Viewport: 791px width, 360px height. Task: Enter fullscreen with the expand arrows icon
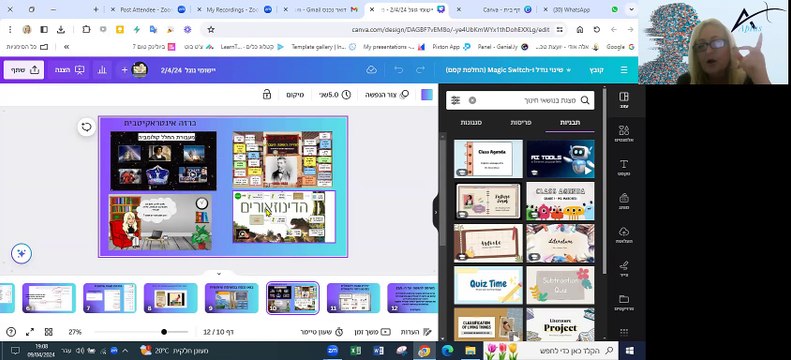click(30, 332)
